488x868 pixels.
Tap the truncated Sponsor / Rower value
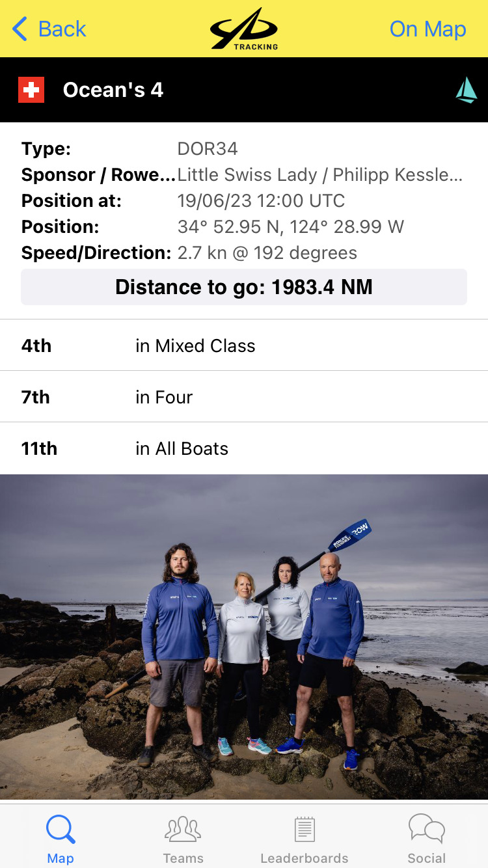click(x=320, y=174)
